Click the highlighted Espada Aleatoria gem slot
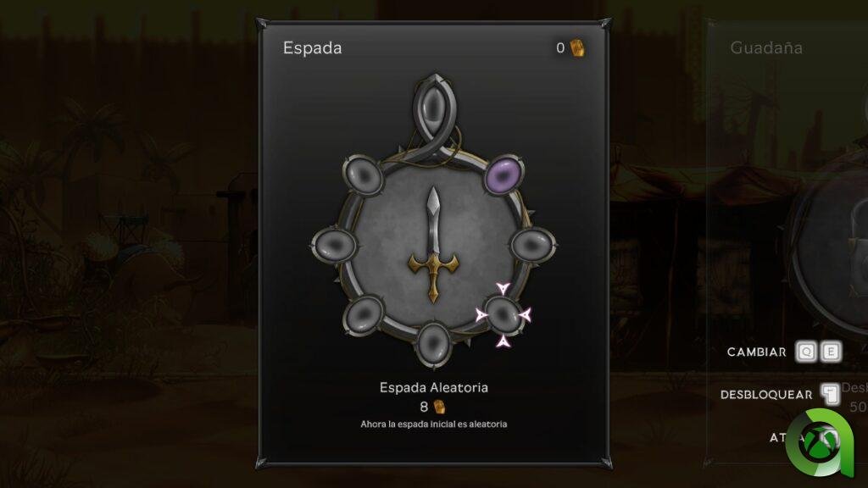 pyautogui.click(x=503, y=315)
